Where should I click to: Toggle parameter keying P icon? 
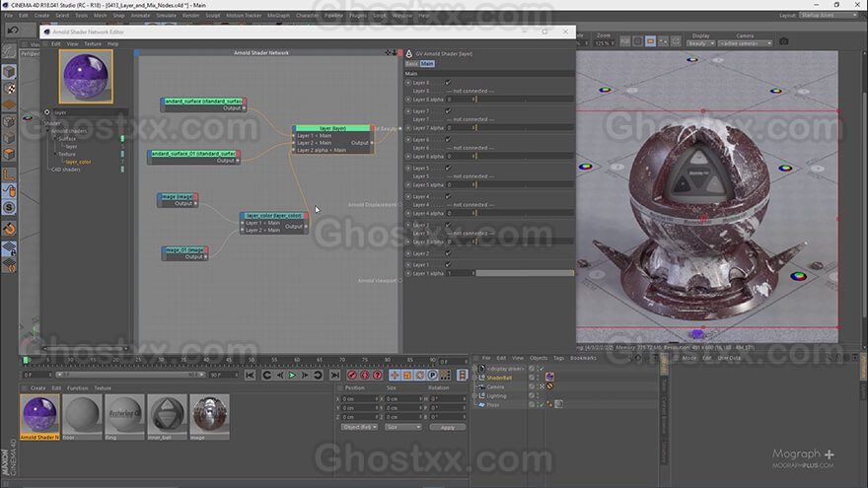pyautogui.click(x=432, y=376)
